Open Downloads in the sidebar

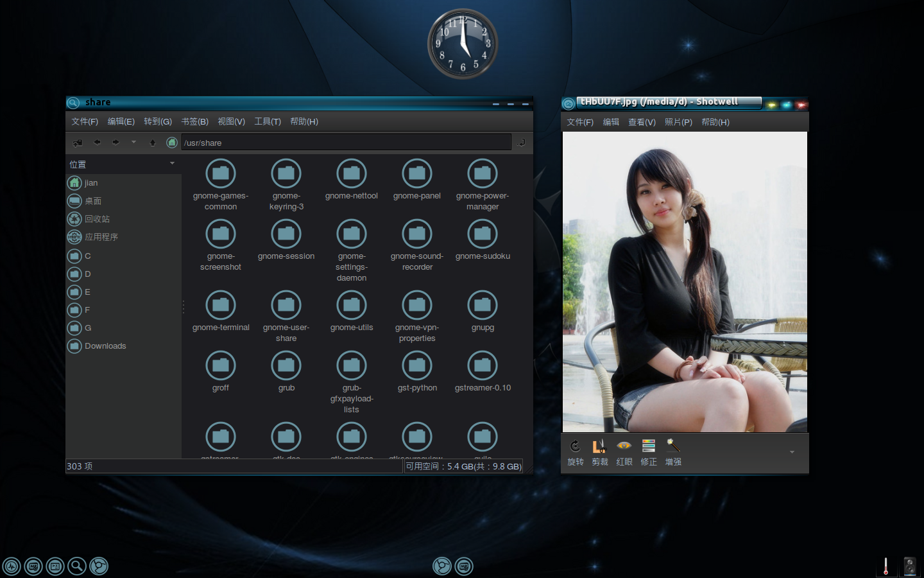[x=124, y=346]
